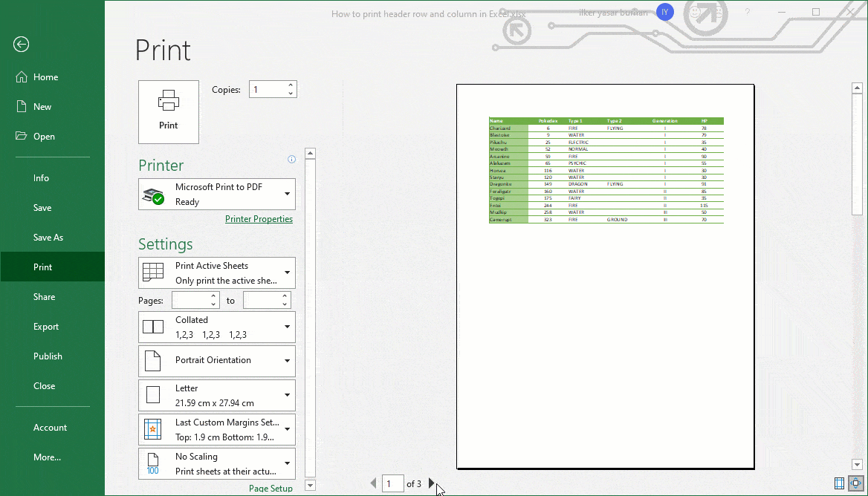868x496 pixels.
Task: Open a New workbook from sidebar
Action: (42, 106)
